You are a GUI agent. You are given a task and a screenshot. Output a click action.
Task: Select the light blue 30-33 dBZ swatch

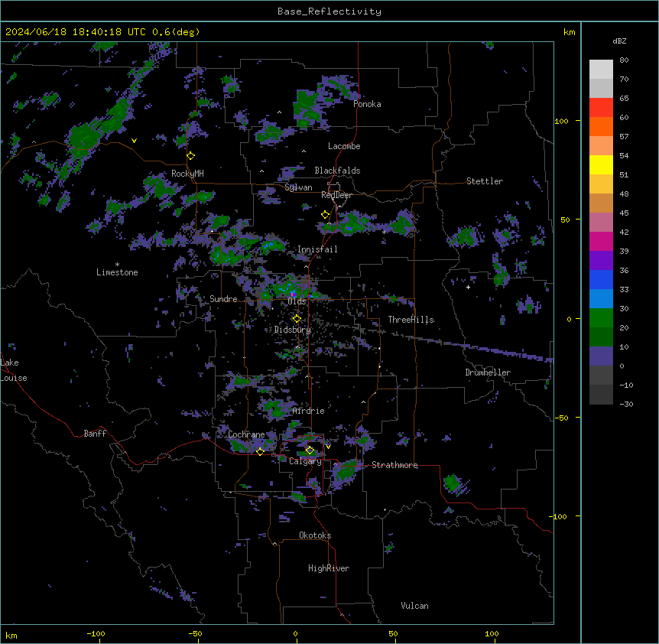[601, 299]
